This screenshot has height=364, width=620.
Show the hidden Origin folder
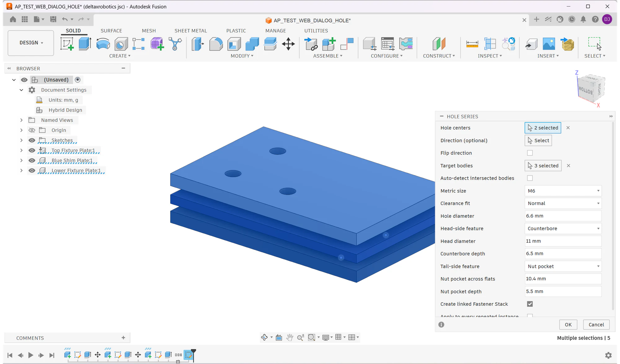coord(32,130)
